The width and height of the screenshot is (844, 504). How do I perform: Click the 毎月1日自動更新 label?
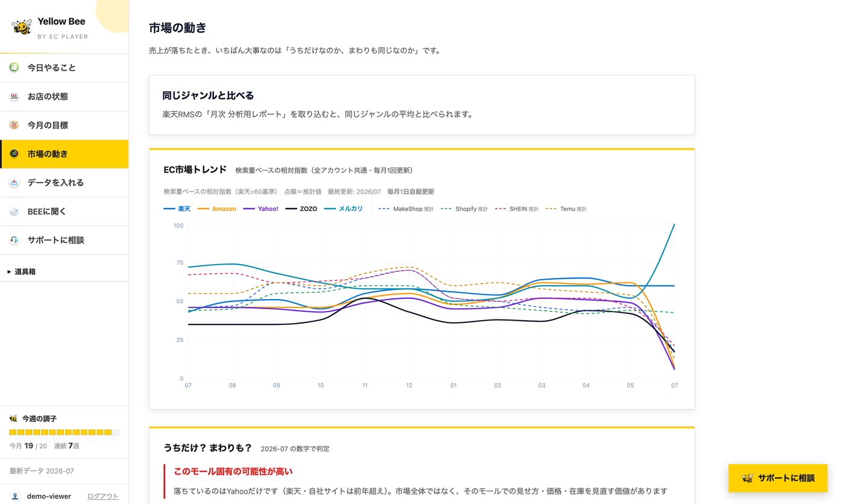click(x=411, y=192)
